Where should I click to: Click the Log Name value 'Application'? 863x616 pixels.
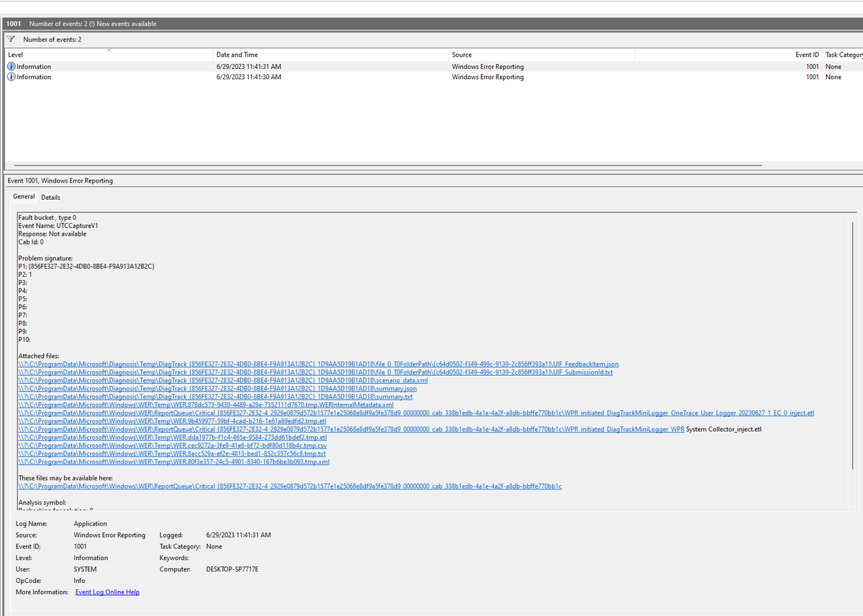pos(90,524)
